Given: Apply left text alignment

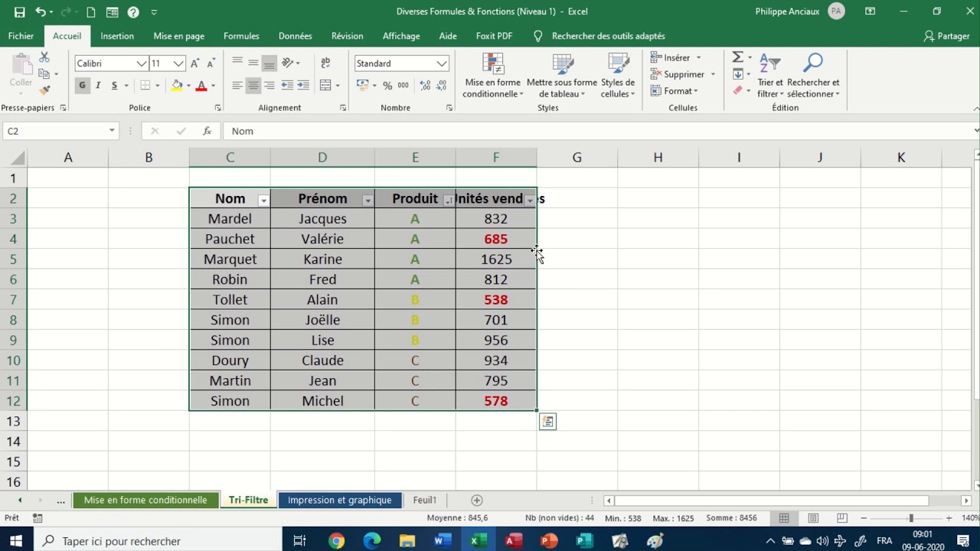Looking at the screenshot, I should pos(237,85).
